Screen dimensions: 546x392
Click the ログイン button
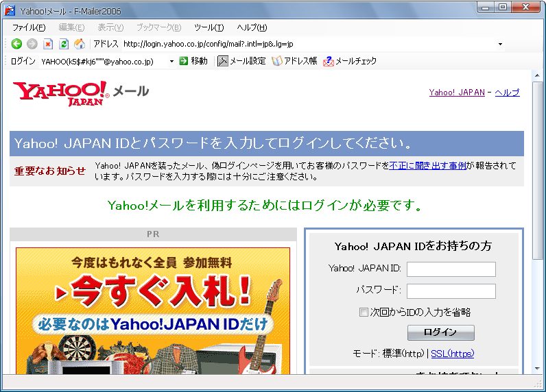[441, 332]
